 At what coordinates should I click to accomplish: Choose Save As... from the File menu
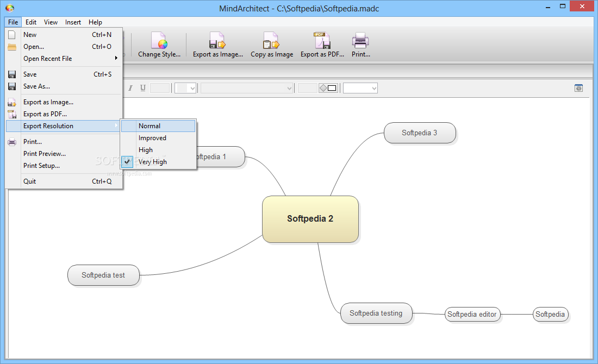point(64,86)
